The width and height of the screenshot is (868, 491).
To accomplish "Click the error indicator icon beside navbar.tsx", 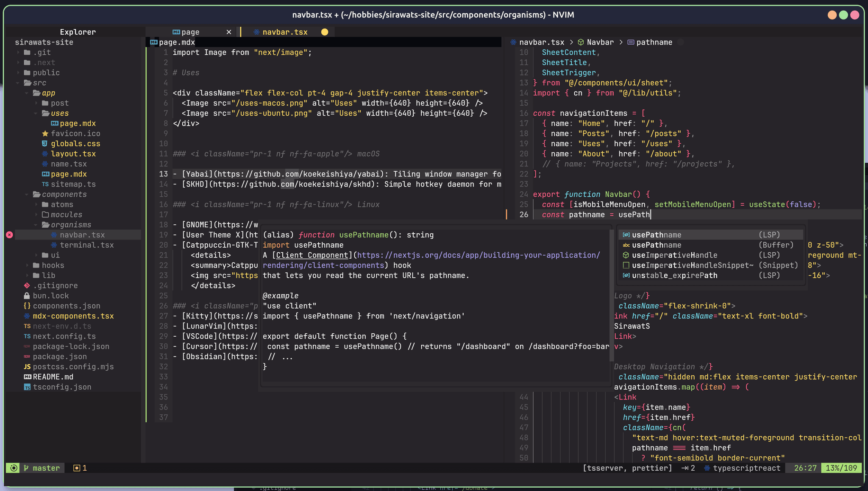I will [x=9, y=235].
